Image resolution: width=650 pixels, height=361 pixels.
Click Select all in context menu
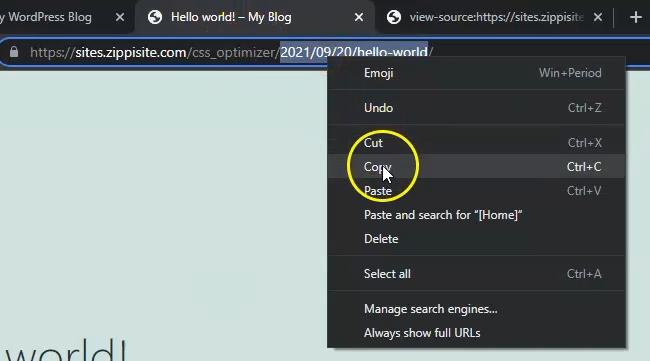point(476,274)
